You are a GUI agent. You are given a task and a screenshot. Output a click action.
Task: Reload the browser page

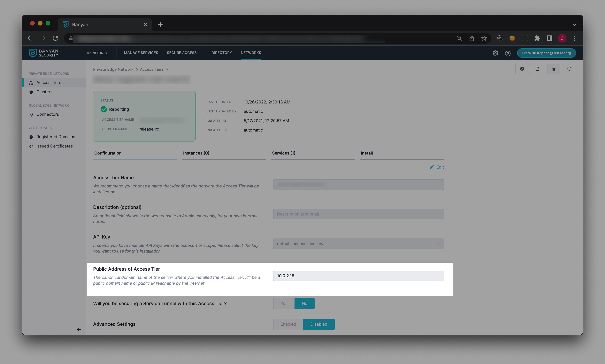click(55, 38)
